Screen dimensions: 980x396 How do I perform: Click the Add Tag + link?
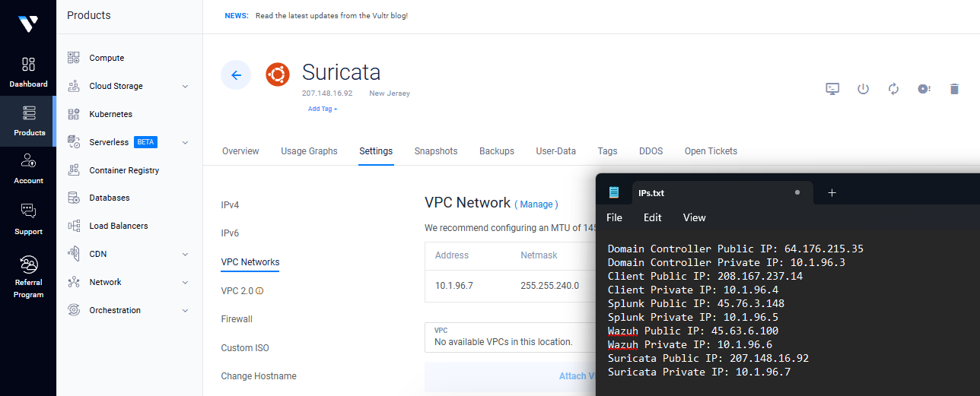[x=323, y=109]
